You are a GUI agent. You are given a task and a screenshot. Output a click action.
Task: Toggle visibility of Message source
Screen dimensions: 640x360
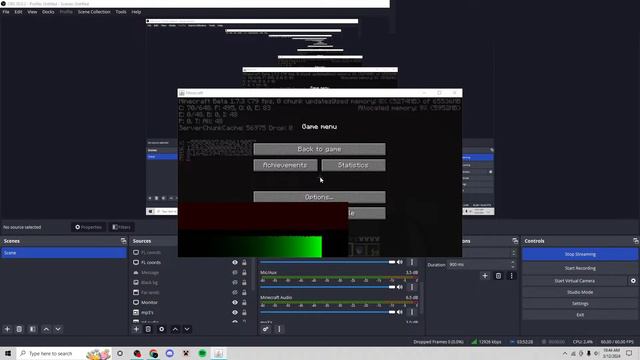235,272
